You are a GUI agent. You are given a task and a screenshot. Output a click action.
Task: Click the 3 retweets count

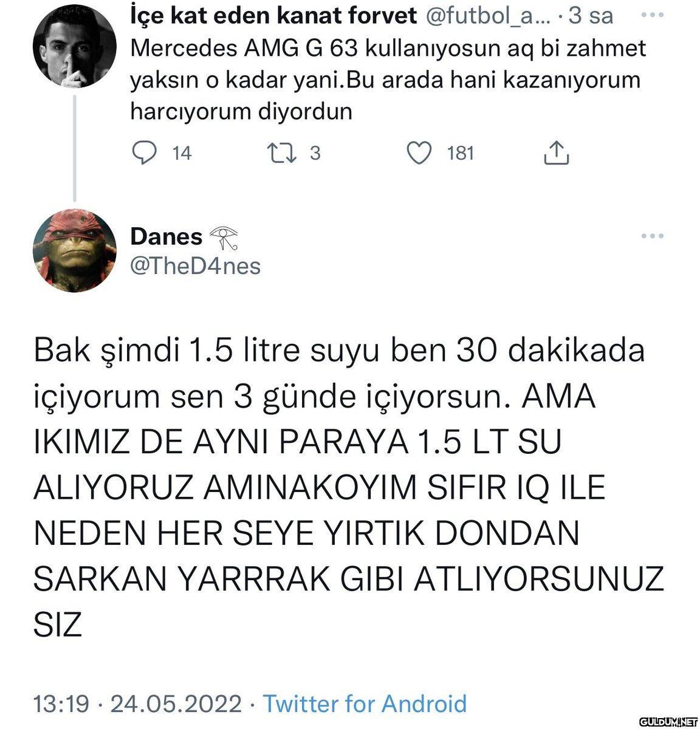(315, 153)
